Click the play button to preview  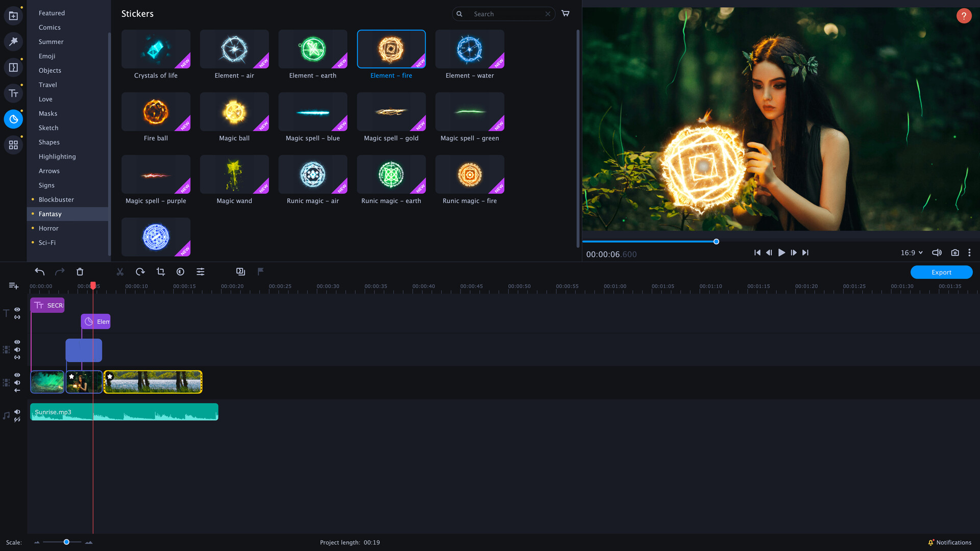781,253
